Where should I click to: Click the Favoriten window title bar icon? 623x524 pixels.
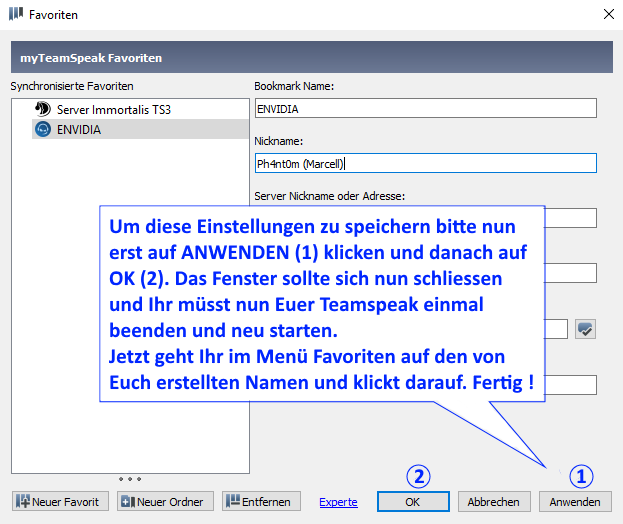(x=15, y=15)
